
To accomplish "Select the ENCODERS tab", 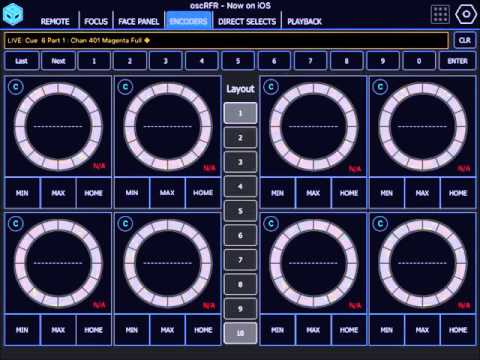I will [x=188, y=21].
